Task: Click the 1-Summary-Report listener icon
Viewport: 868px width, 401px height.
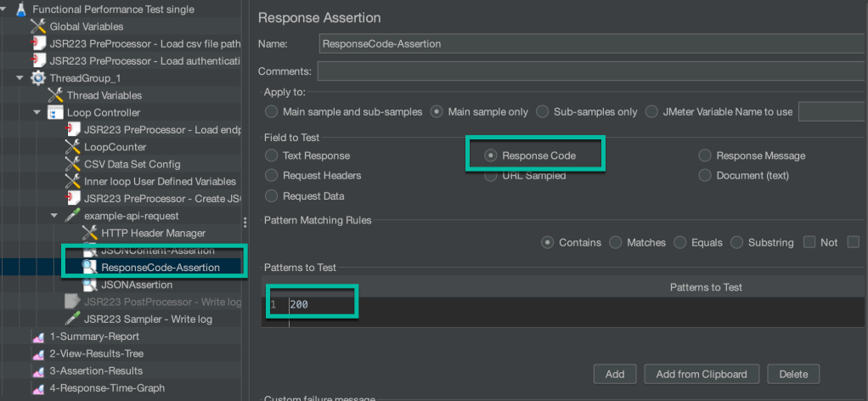Action: pos(38,336)
